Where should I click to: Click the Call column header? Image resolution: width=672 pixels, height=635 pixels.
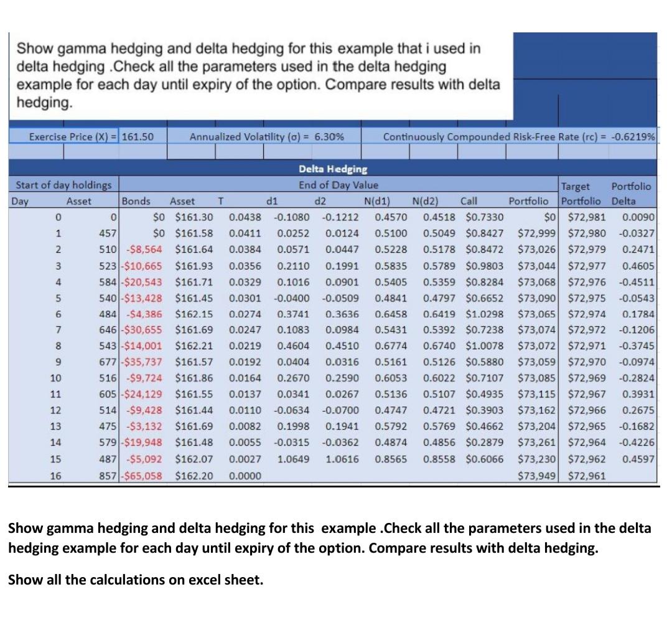click(469, 200)
